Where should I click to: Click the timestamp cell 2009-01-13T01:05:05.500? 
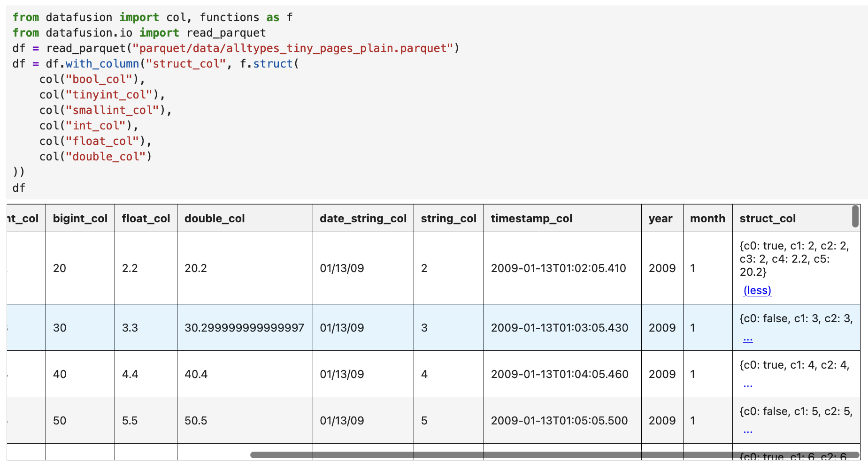[x=559, y=421]
